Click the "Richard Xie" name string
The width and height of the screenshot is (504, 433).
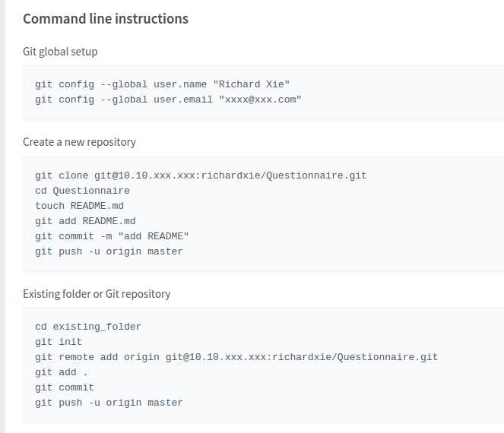pyautogui.click(x=252, y=84)
